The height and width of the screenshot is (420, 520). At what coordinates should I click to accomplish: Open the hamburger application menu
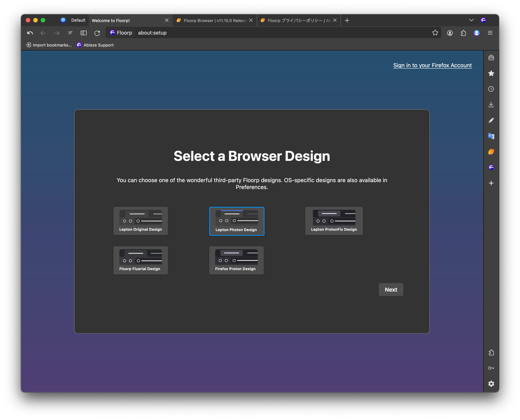coord(490,33)
